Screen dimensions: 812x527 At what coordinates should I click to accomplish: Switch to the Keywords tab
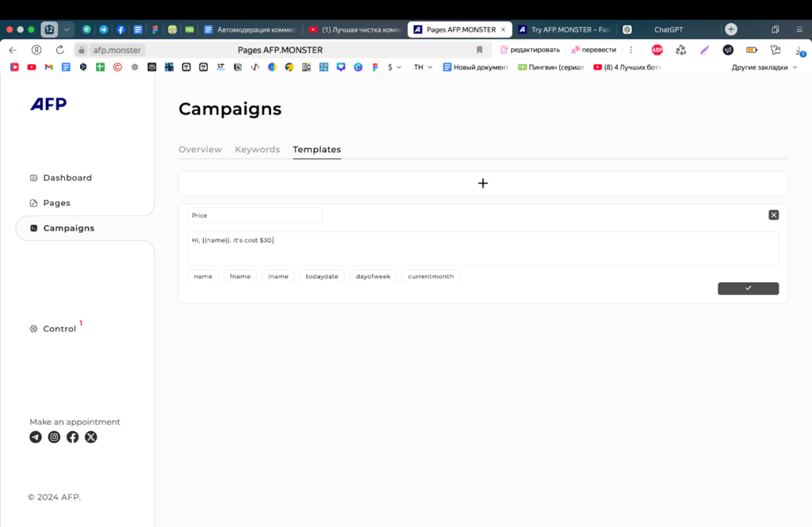point(257,150)
